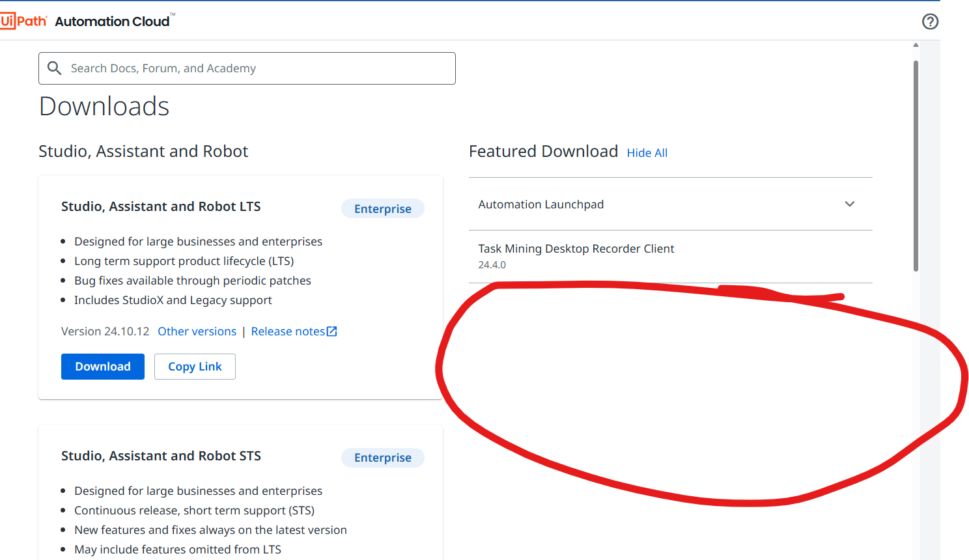Viewport: 969px width, 560px height.
Task: Download Studio, Assistant and Robot LTS
Action: (x=103, y=367)
